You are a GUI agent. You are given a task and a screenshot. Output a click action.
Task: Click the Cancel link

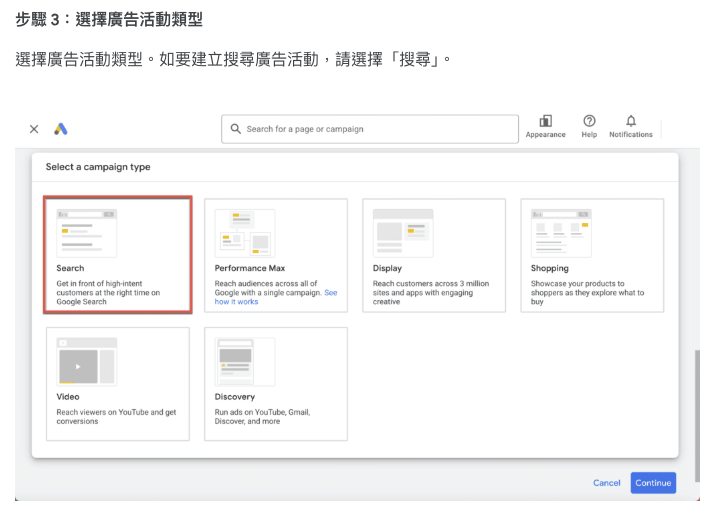(x=606, y=483)
